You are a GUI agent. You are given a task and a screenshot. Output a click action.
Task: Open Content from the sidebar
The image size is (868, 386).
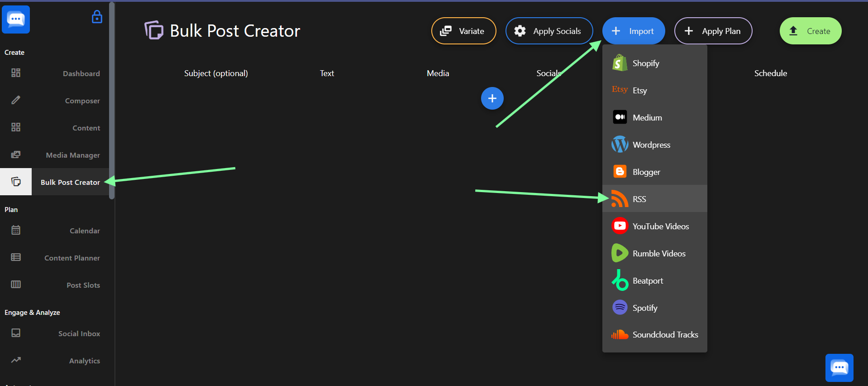[x=54, y=128]
